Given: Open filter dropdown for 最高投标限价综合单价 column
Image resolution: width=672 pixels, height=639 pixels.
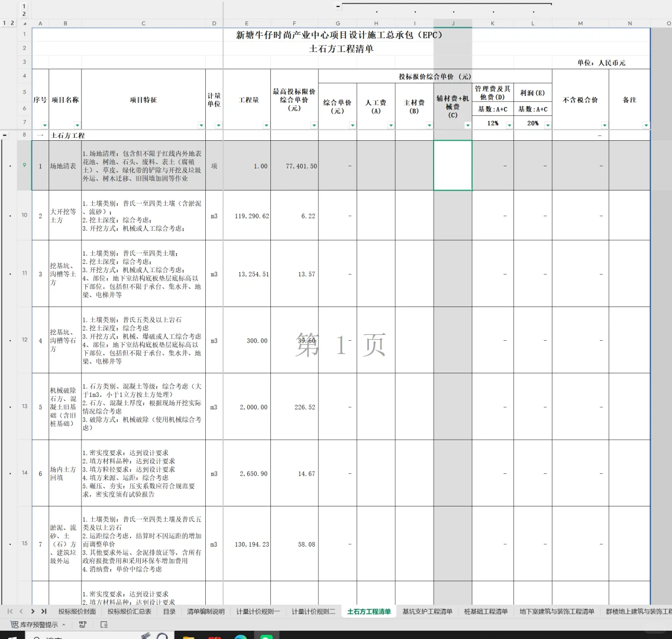Looking at the screenshot, I should tap(314, 125).
